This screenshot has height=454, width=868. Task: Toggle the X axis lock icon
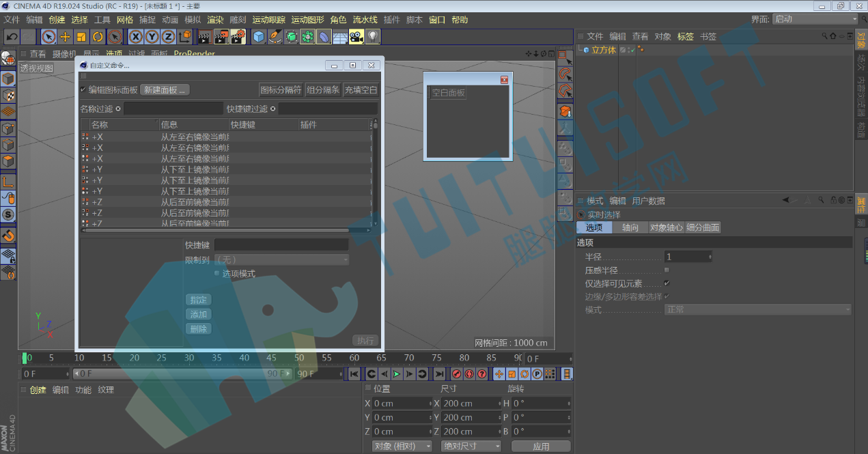pos(136,36)
